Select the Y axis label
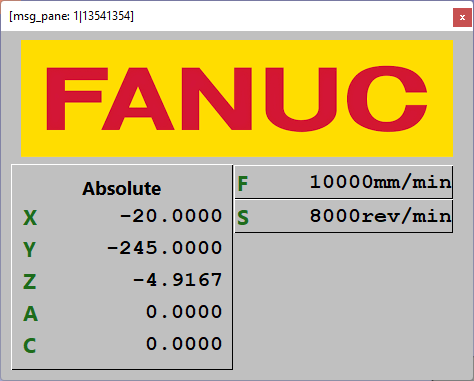The width and height of the screenshot is (474, 381). tap(29, 249)
